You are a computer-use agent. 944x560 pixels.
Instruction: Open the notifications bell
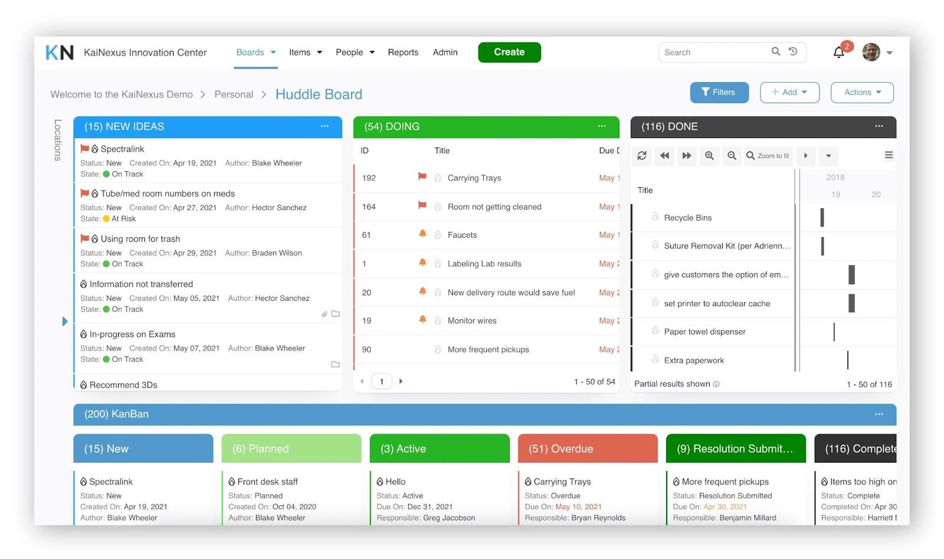[x=838, y=53]
